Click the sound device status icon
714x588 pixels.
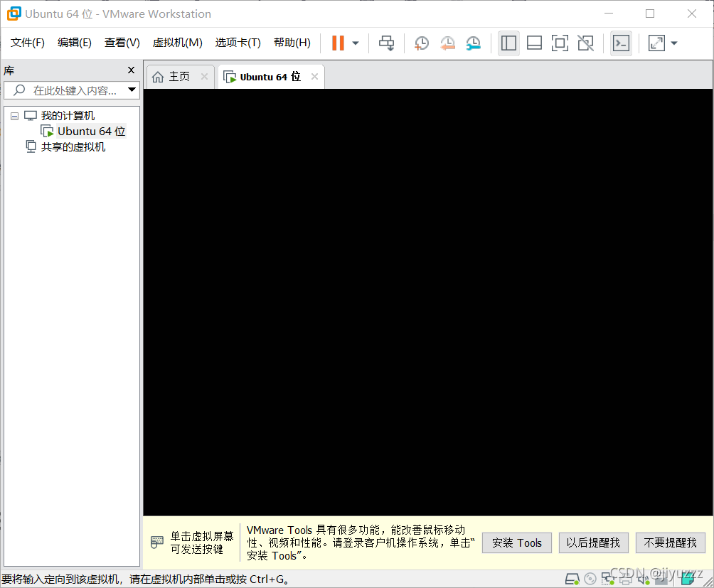point(644,578)
